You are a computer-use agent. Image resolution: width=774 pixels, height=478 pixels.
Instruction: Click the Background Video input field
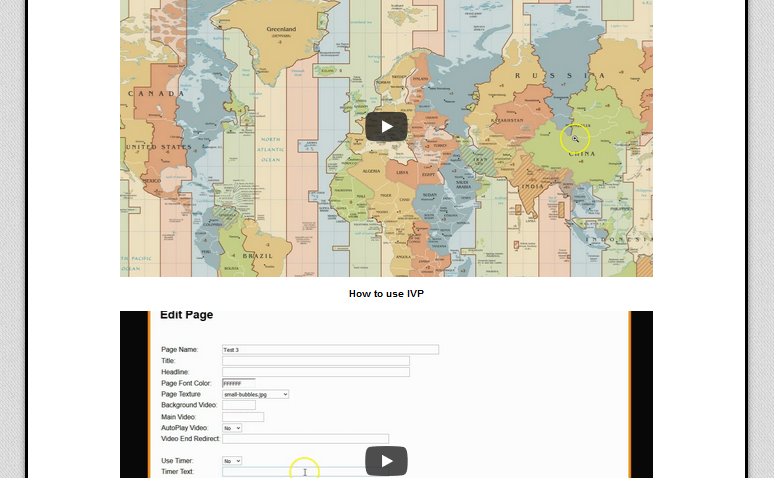coord(239,405)
